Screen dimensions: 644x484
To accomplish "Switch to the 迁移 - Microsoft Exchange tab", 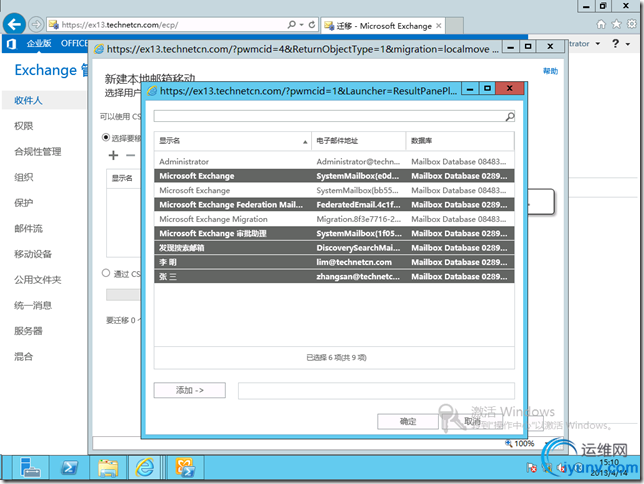I will click(384, 25).
